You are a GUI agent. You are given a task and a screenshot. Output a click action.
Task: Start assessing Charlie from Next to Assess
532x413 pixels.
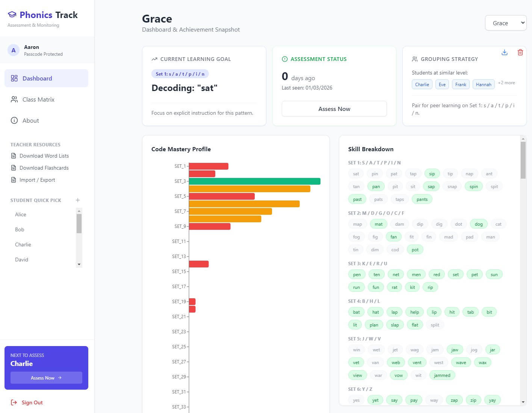pos(46,378)
